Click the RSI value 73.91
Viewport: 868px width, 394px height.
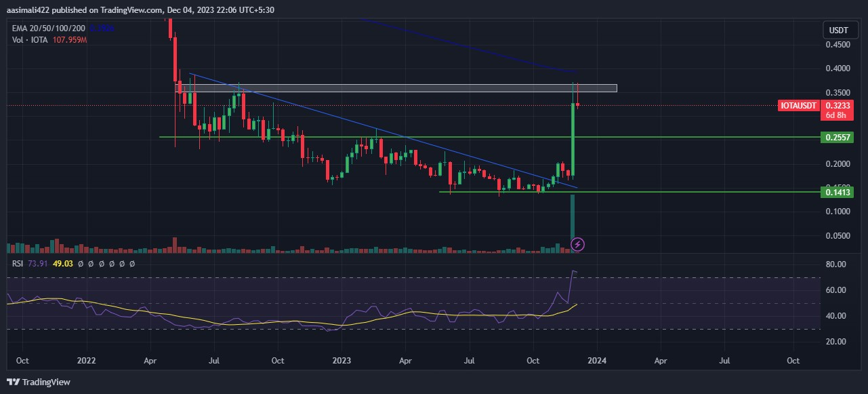(x=37, y=264)
